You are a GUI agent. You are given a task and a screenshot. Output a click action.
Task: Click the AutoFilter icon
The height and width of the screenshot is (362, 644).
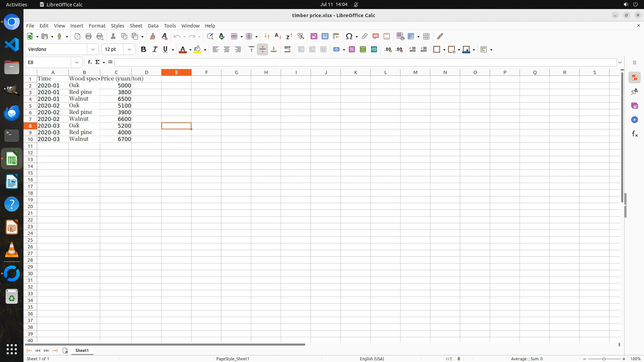click(301, 36)
